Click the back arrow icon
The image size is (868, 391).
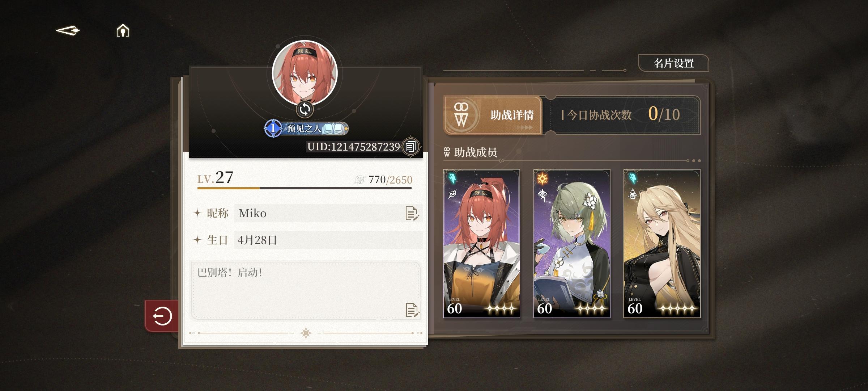pos(68,31)
